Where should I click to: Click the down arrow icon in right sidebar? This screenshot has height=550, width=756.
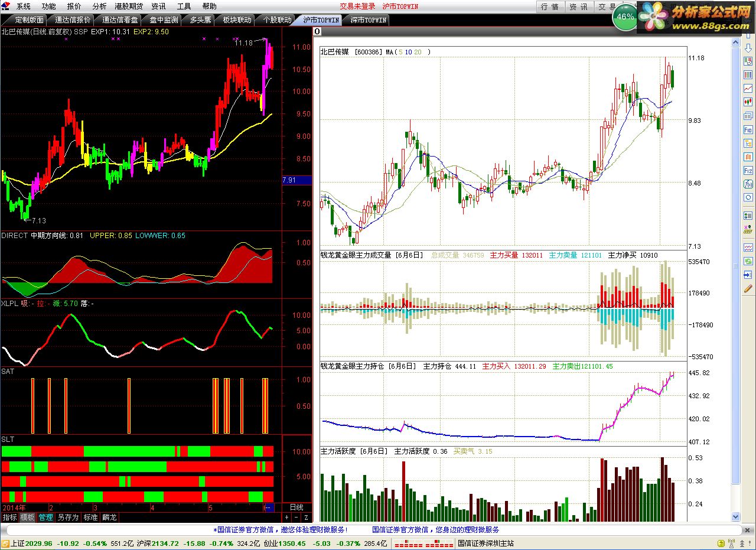pyautogui.click(x=748, y=48)
